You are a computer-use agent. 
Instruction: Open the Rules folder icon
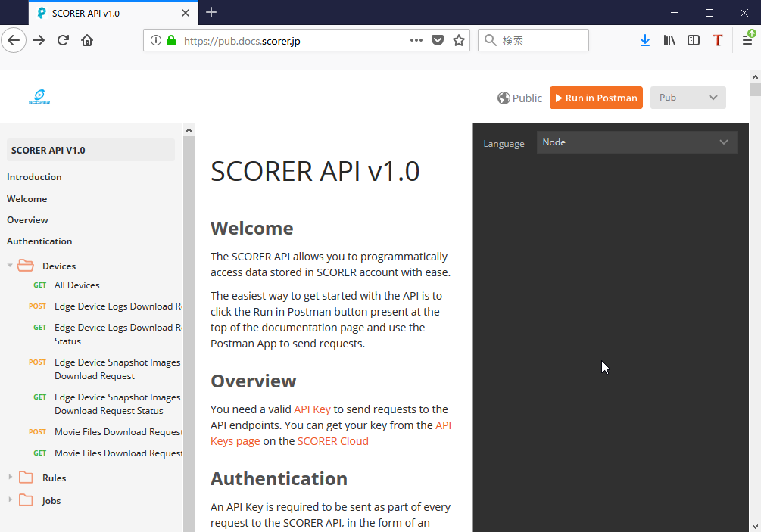26,478
